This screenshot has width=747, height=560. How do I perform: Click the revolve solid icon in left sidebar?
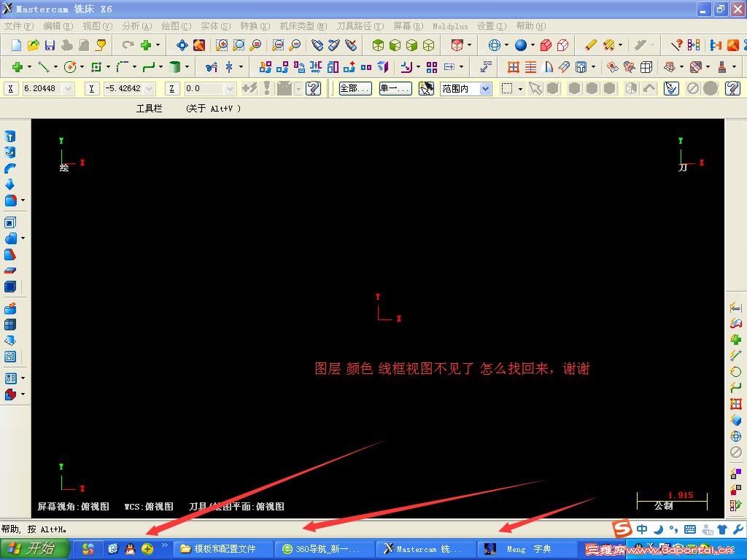point(10,152)
